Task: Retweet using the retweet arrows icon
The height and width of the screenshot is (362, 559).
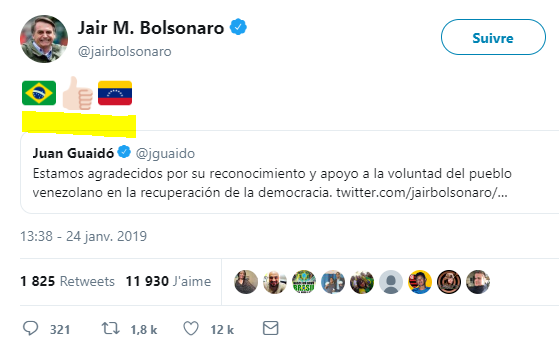Action: 110,328
